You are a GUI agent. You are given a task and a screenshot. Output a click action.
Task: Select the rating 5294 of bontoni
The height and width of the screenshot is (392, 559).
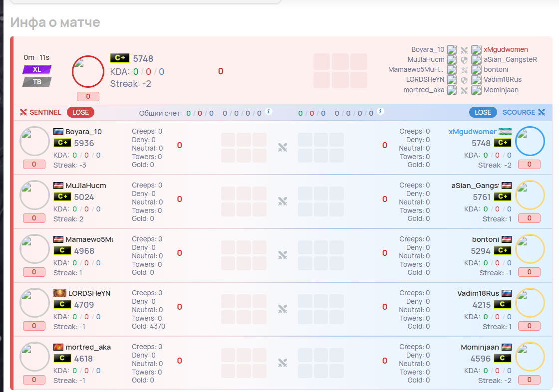tap(481, 251)
